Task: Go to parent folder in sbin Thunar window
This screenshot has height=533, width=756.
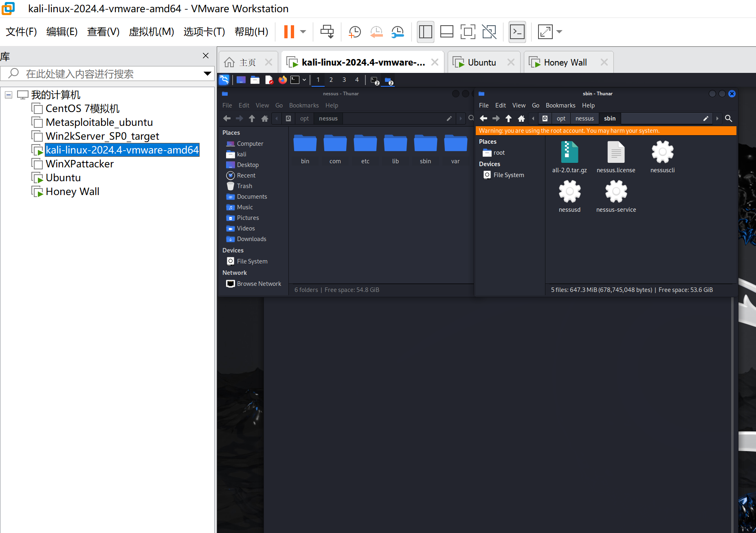Action: point(508,118)
